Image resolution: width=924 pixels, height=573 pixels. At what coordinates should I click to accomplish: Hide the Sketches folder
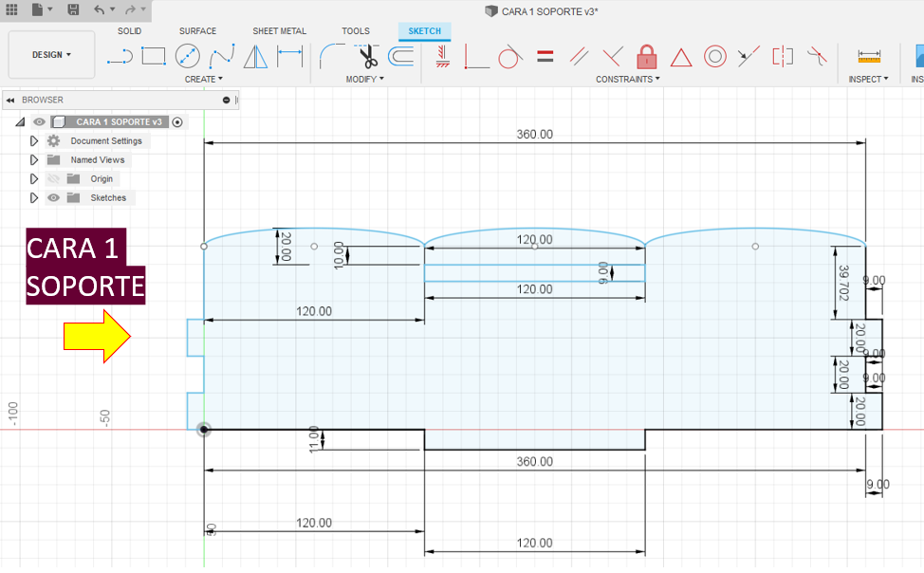coord(54,197)
